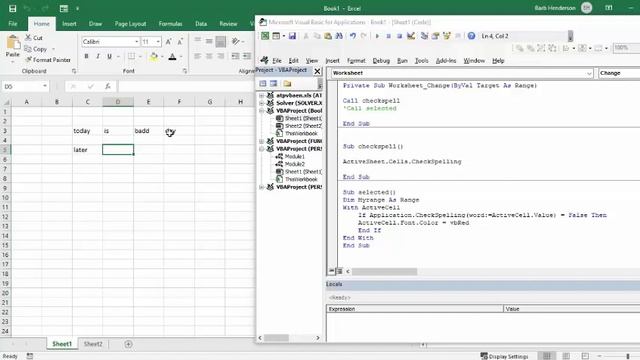
Task: Click the Insert Function fx icon
Action: click(x=108, y=87)
